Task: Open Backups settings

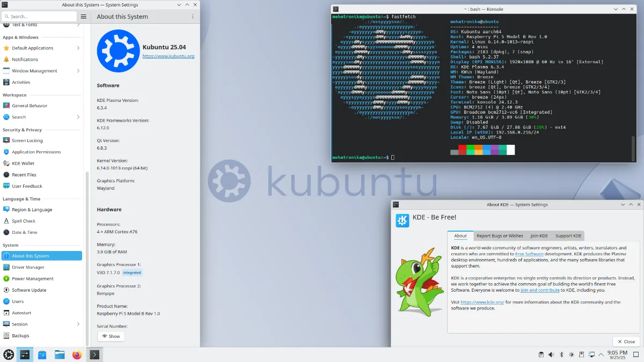Action: click(x=42, y=336)
